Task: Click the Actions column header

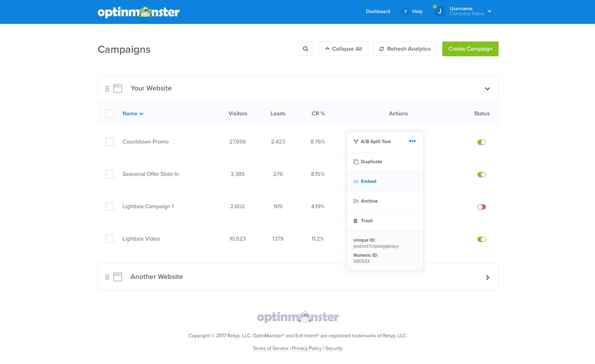Action: click(x=398, y=114)
